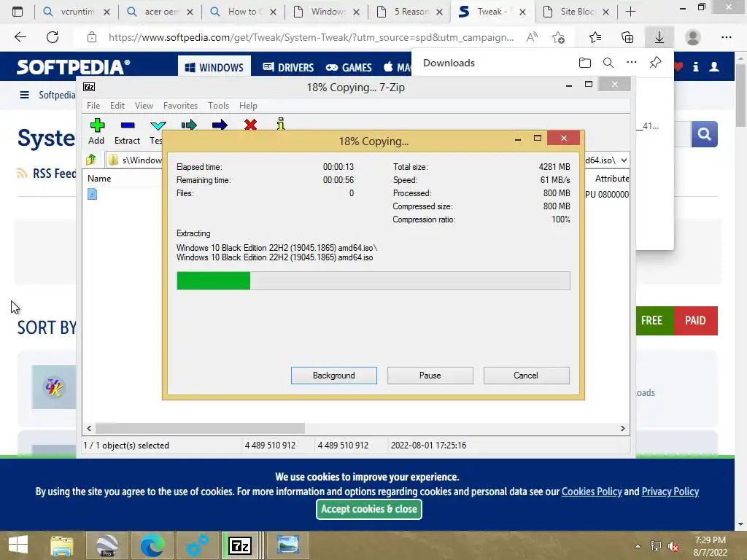The height and width of the screenshot is (560, 747).
Task: Open more options in Downloads panel
Action: click(x=631, y=63)
